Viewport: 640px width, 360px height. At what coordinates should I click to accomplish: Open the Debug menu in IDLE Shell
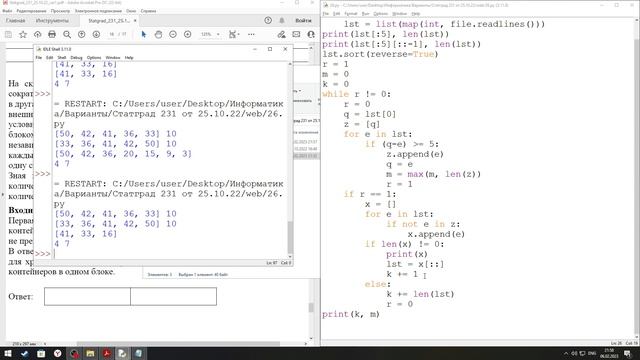pos(76,58)
